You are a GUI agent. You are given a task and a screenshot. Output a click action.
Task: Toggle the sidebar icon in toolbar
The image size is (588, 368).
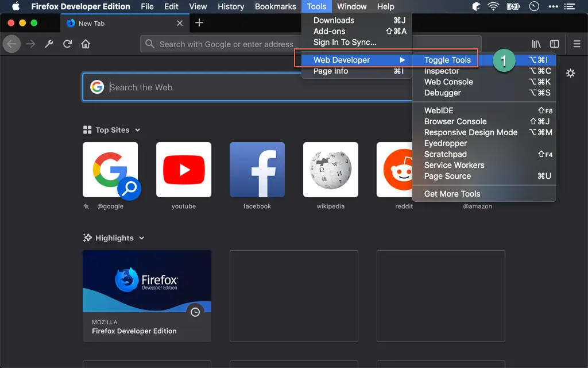pos(554,44)
